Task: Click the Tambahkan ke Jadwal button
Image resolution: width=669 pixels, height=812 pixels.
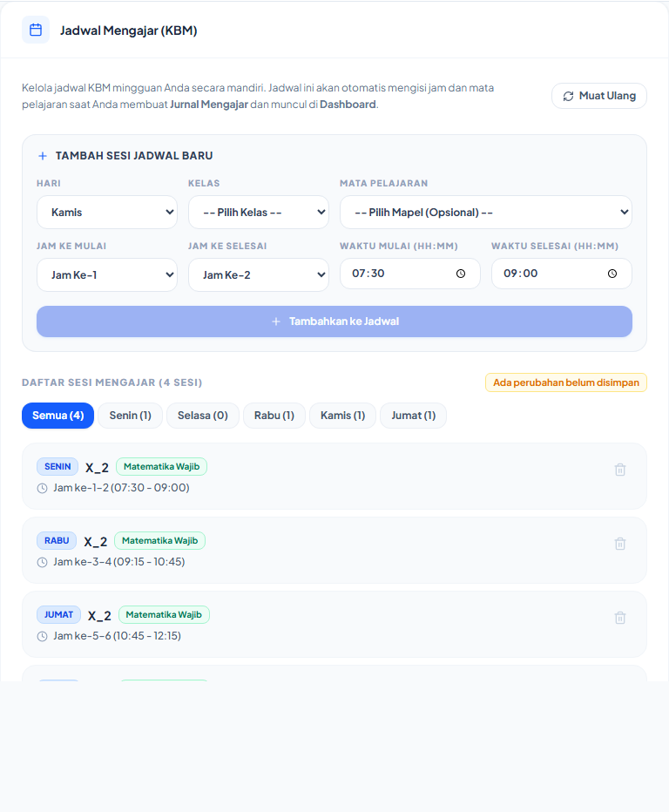Action: point(334,321)
